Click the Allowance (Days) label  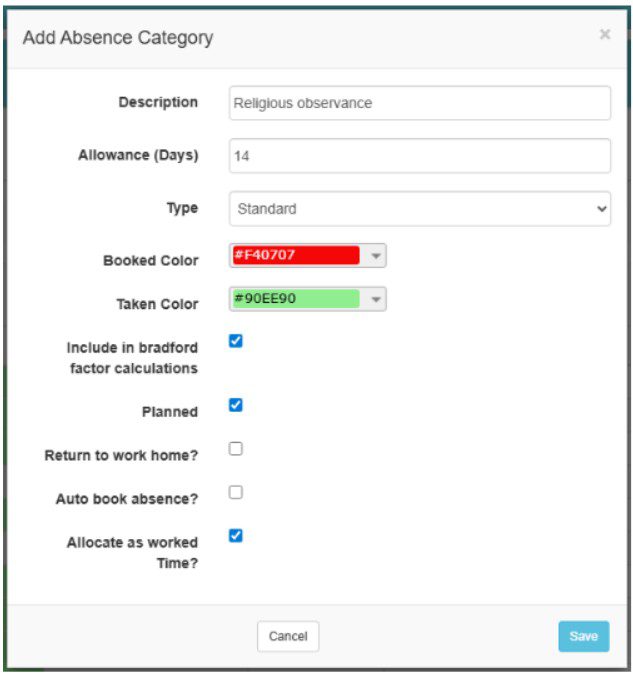[138, 155]
